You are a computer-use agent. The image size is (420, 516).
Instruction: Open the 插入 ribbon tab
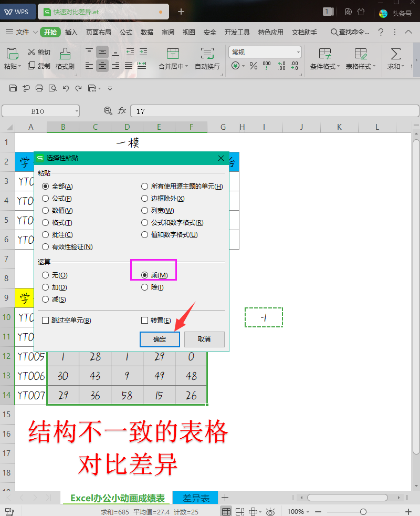point(71,32)
